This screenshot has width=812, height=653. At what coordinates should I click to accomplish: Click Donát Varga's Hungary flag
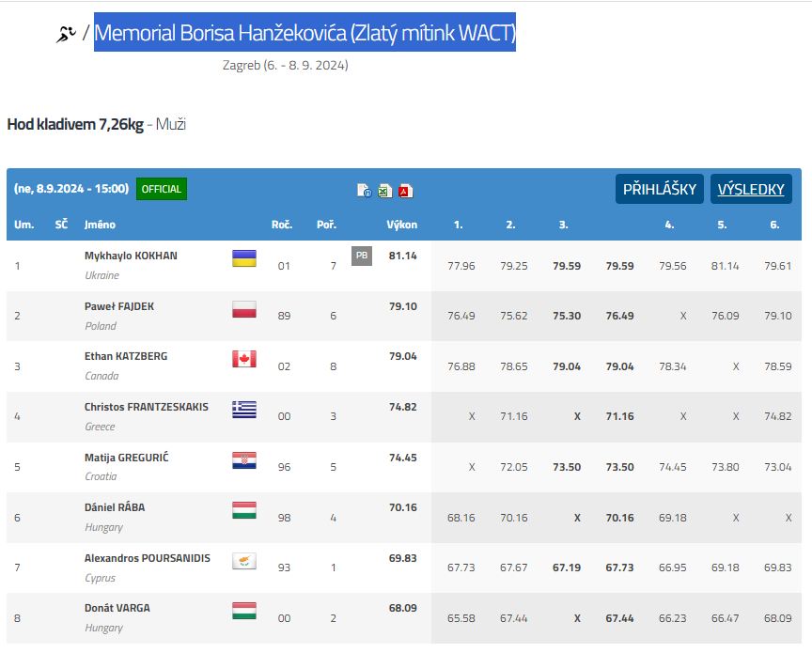click(244, 610)
